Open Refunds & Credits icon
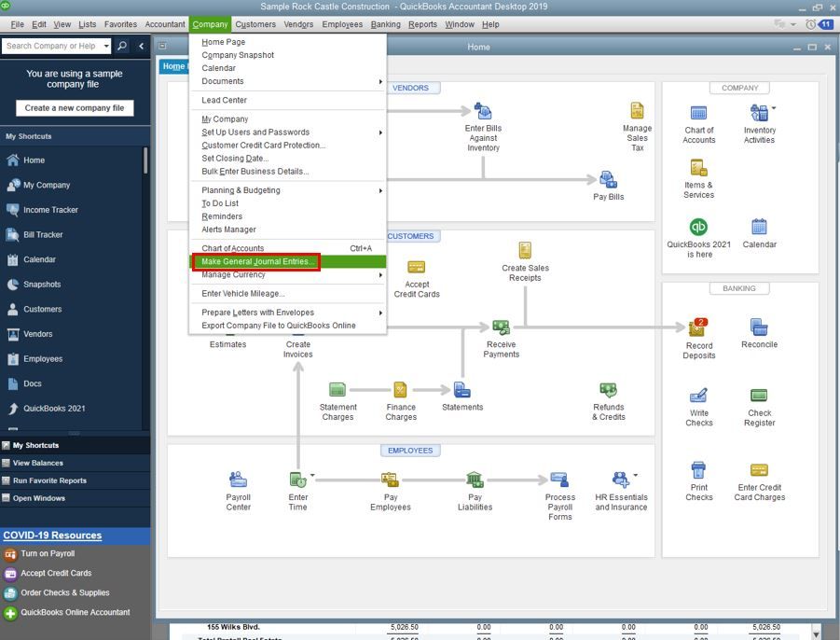 pos(608,390)
